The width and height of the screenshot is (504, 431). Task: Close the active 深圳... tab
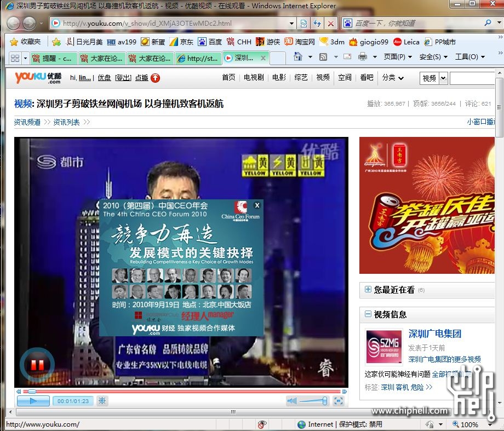pos(263,58)
